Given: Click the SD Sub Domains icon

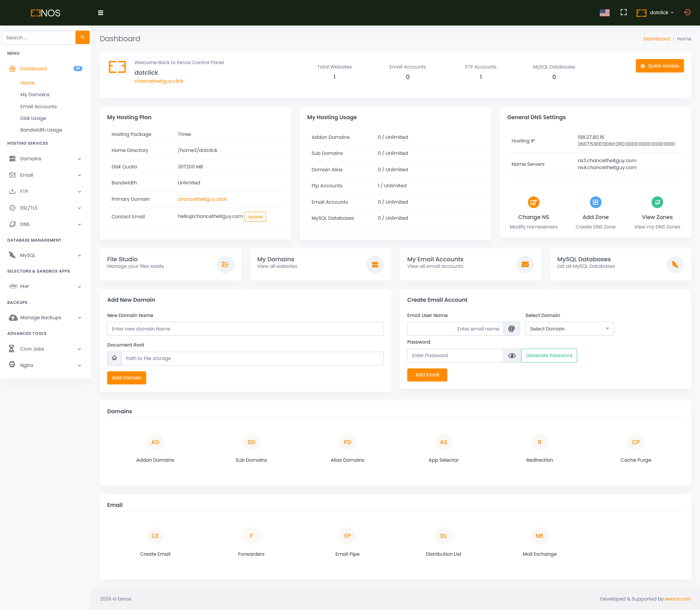Looking at the screenshot, I should click(252, 442).
